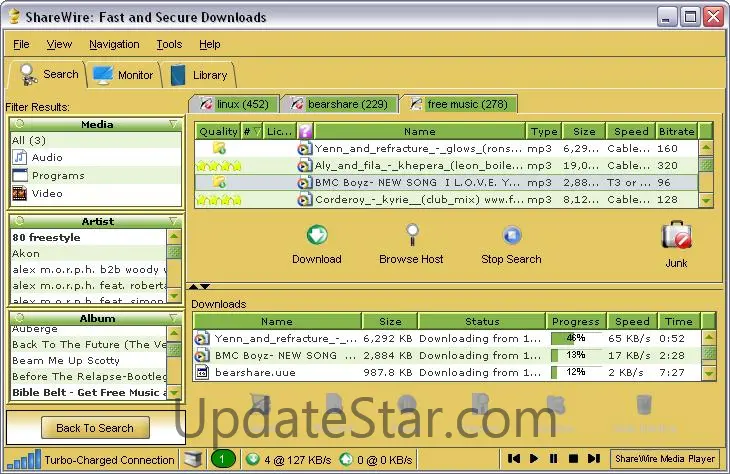Click file icon of Yenn_and_refracture search result
730x474 pixels.
(304, 149)
